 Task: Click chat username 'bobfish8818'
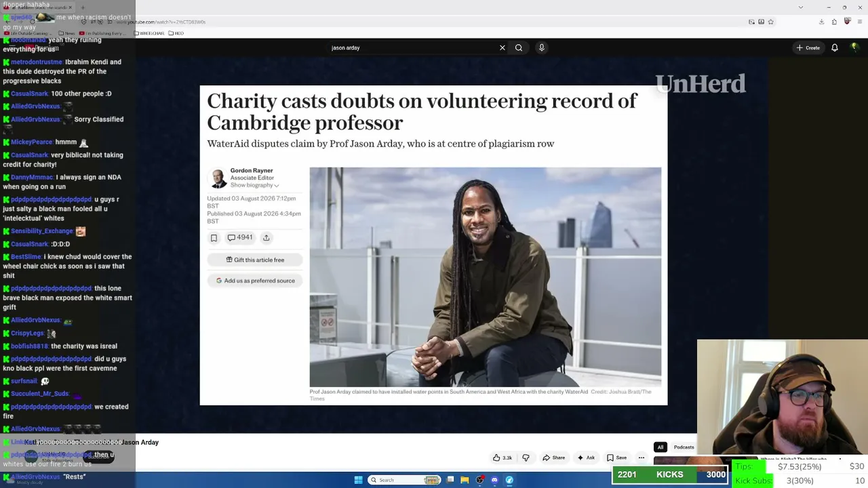(x=30, y=346)
